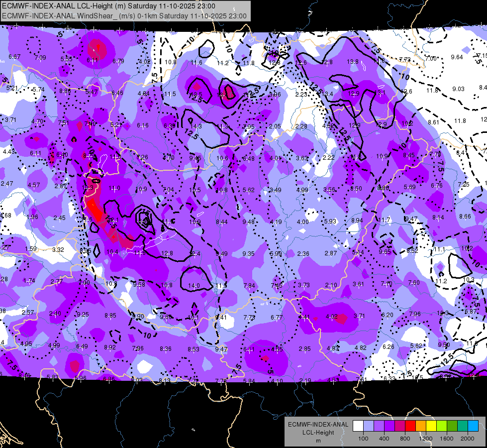The image size is (487, 448).
Task: Select the red legend color swatch
Action: [x=410, y=426]
